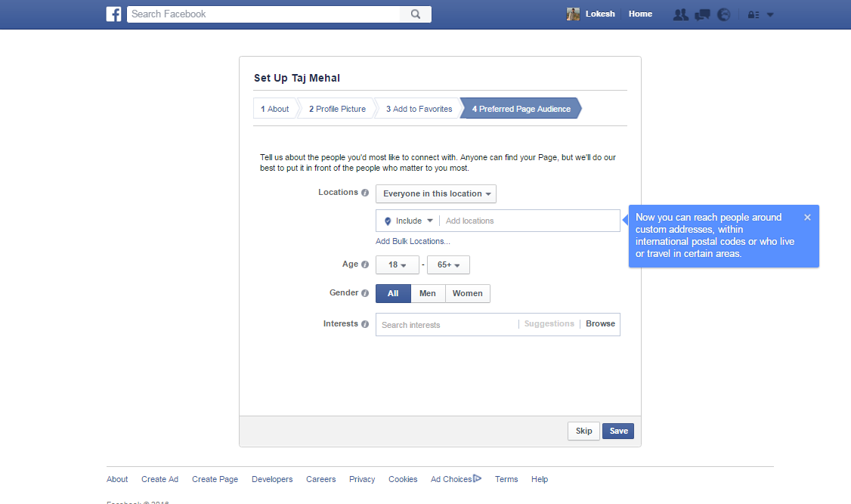Click the Locations info icon
851x504 pixels.
click(365, 193)
